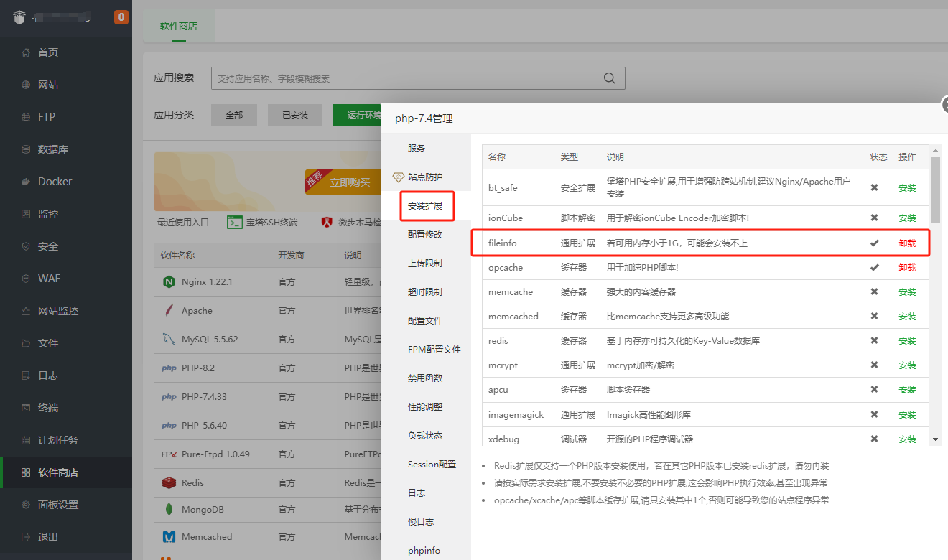
Task: Open the 上传限制 tab
Action: coord(425,263)
